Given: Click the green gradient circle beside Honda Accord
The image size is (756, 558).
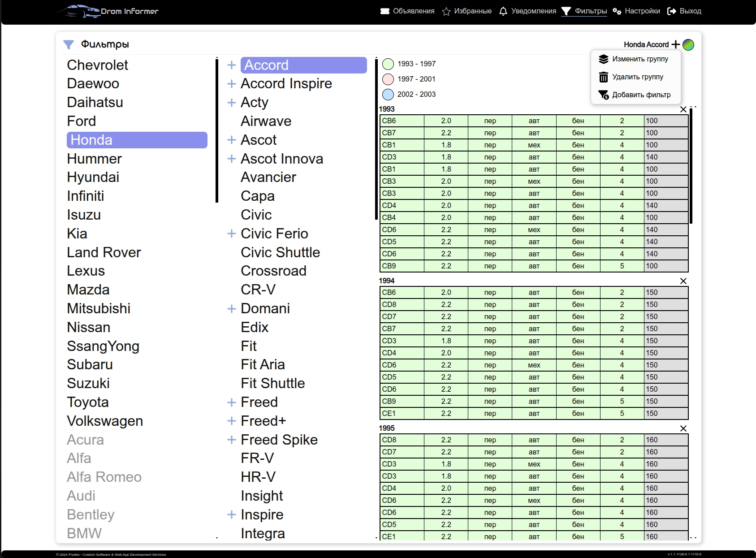Looking at the screenshot, I should pos(688,44).
